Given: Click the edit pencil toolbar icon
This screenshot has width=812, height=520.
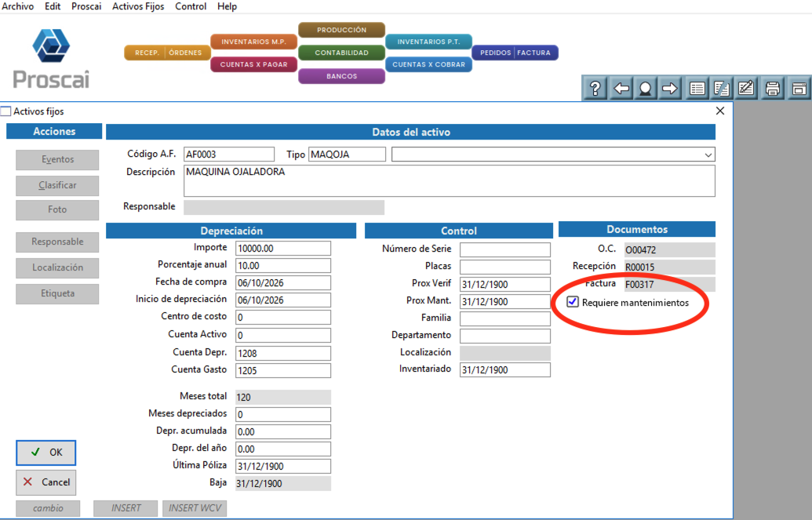Looking at the screenshot, I should 746,88.
